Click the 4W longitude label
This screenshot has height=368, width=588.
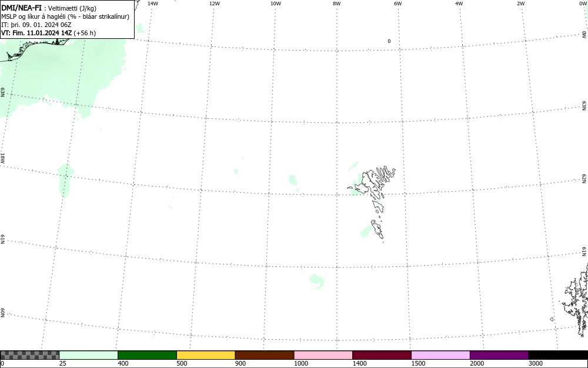[459, 4]
